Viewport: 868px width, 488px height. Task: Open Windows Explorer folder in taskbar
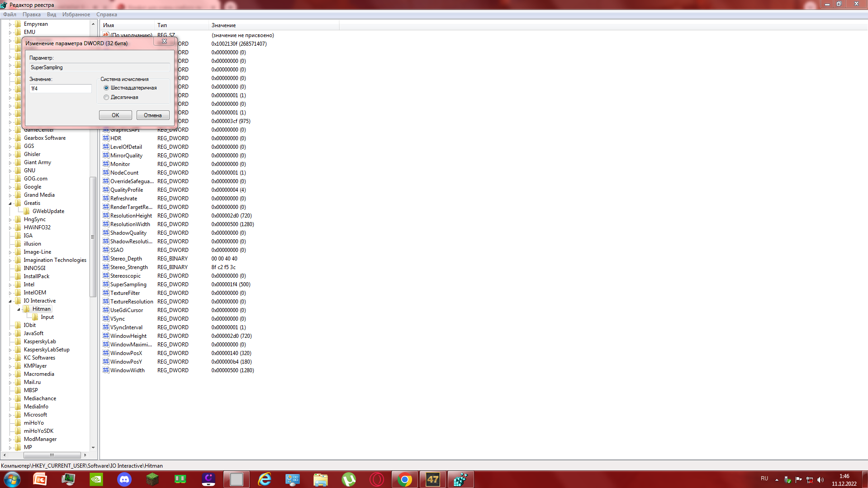(x=320, y=479)
